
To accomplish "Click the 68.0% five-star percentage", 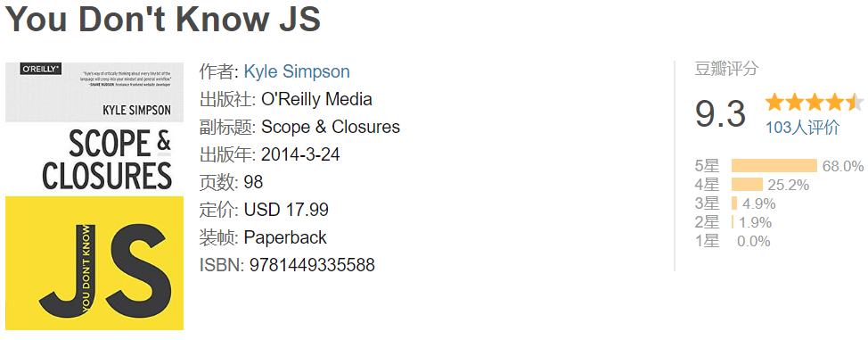I will (843, 166).
